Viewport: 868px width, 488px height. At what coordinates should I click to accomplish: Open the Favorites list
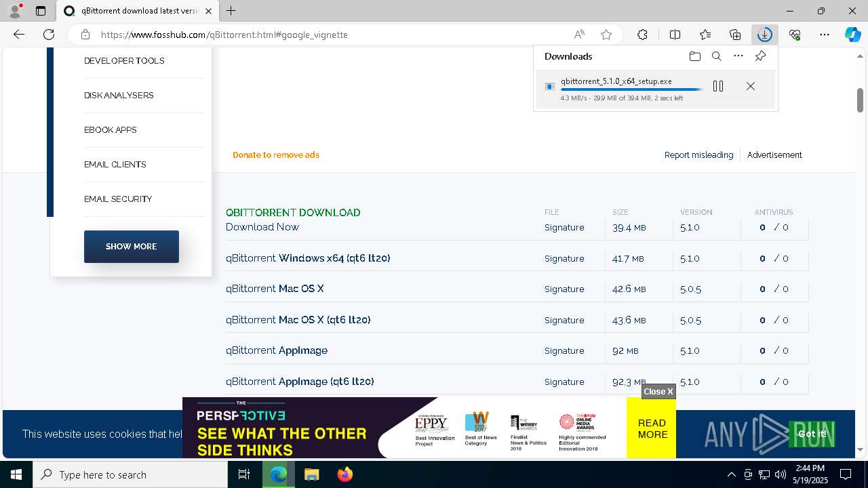click(705, 35)
